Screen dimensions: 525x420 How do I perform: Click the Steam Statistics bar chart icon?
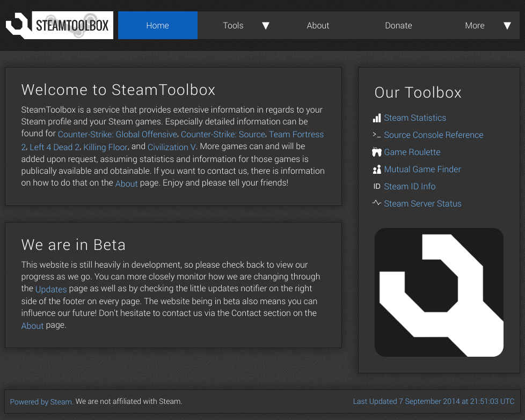[377, 118]
